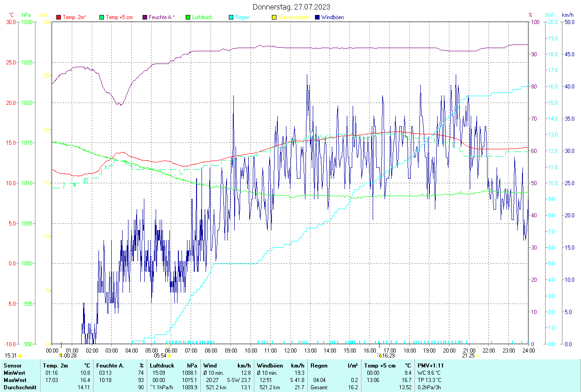Click the '24:00' tick on the time axis

[x=528, y=350]
